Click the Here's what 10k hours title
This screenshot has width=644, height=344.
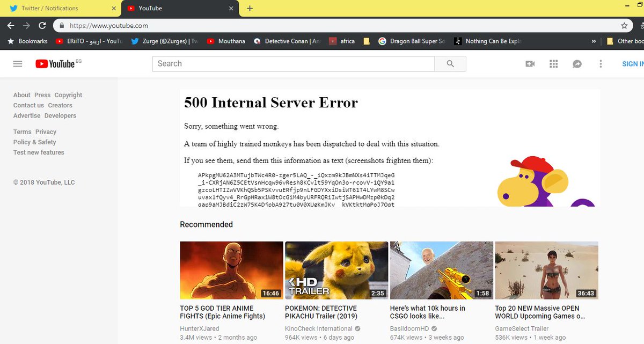pos(428,312)
